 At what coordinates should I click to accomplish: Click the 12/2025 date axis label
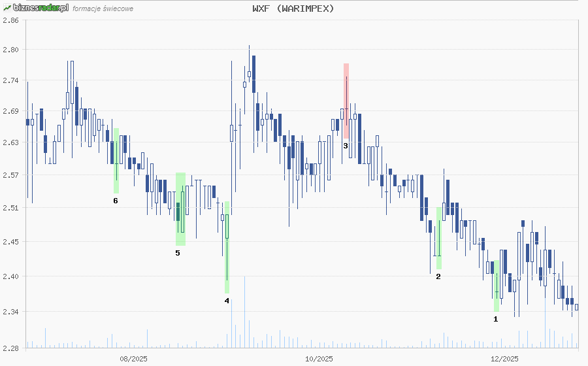point(504,359)
